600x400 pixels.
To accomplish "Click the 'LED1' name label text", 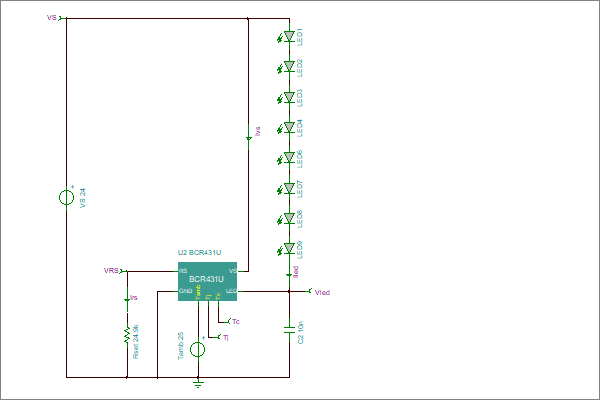I will pyautogui.click(x=299, y=37).
